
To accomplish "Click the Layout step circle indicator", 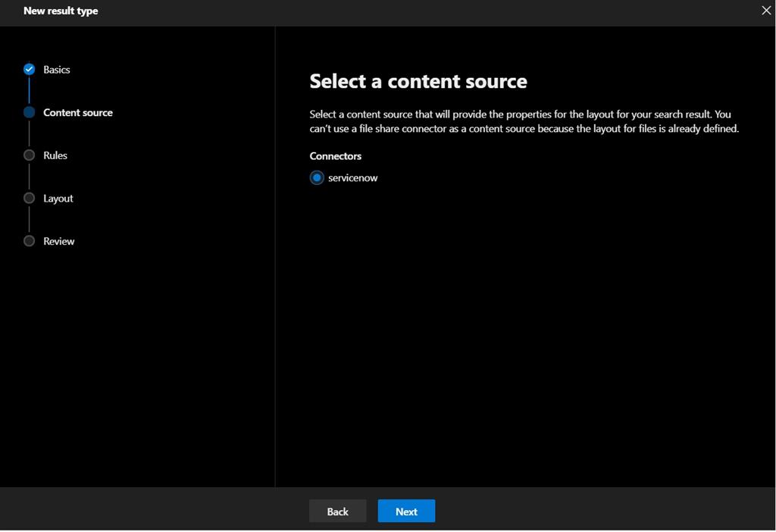I will point(29,198).
